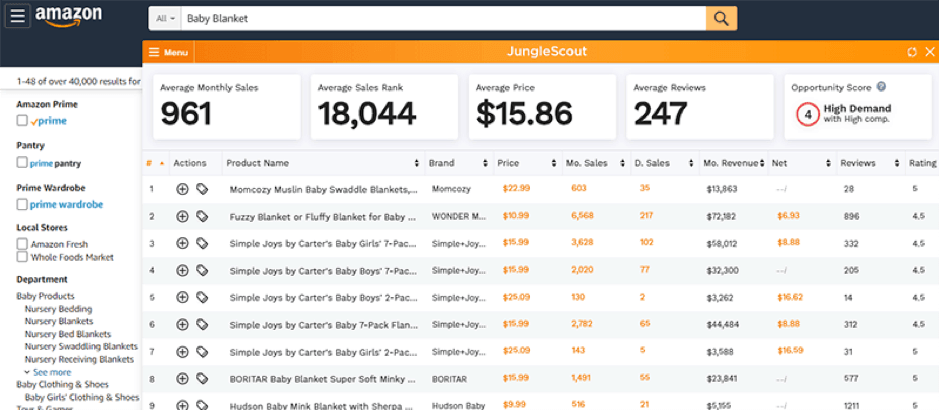939x410 pixels.
Task: Check the Prime Wardrobe filter
Action: (22, 205)
